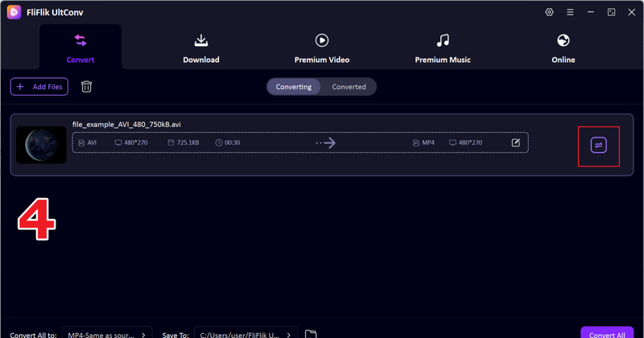Image resolution: width=644 pixels, height=338 pixels.
Task: Delete files with the trash can icon
Action: click(x=87, y=87)
